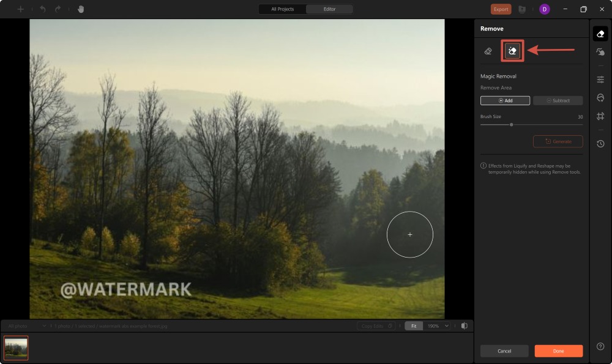The height and width of the screenshot is (364, 612).
Task: Open the zoom level dropdown showing 190%
Action: [x=436, y=325]
